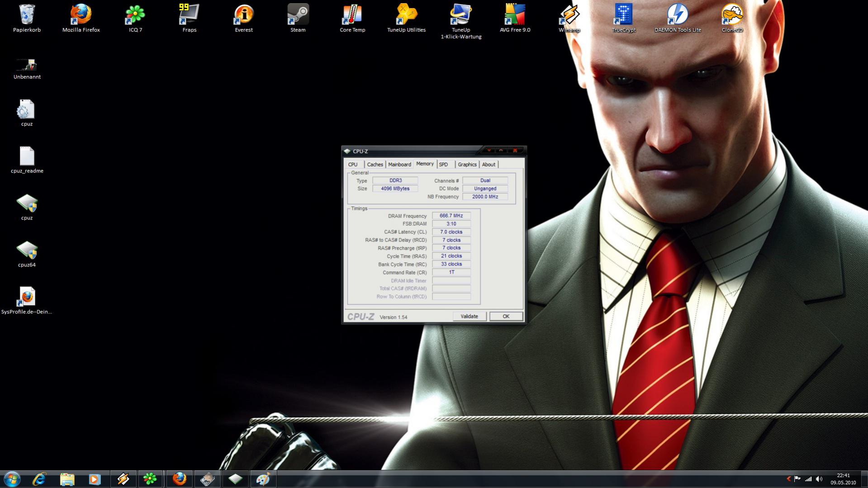Open the ICQ 7 desktop shortcut
This screenshot has height=488, width=868.
tap(135, 18)
